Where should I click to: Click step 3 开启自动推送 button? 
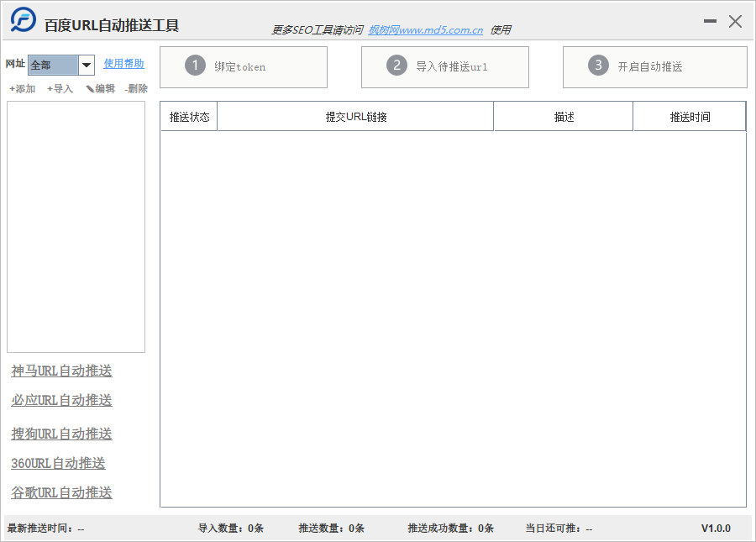click(x=654, y=67)
